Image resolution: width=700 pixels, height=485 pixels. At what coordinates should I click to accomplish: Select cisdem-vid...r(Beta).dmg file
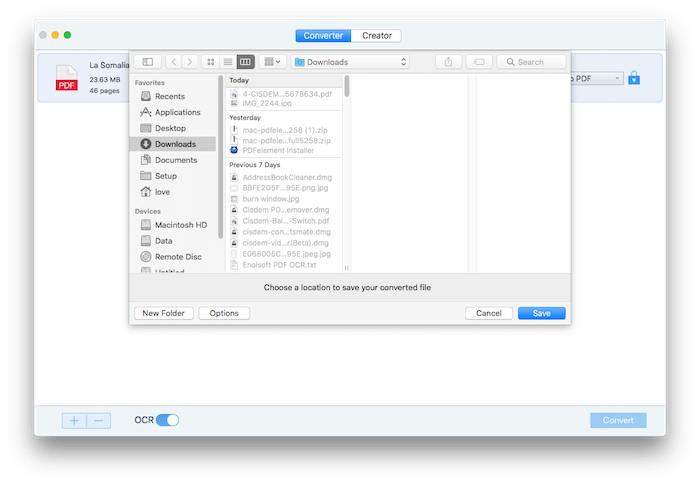pyautogui.click(x=284, y=243)
